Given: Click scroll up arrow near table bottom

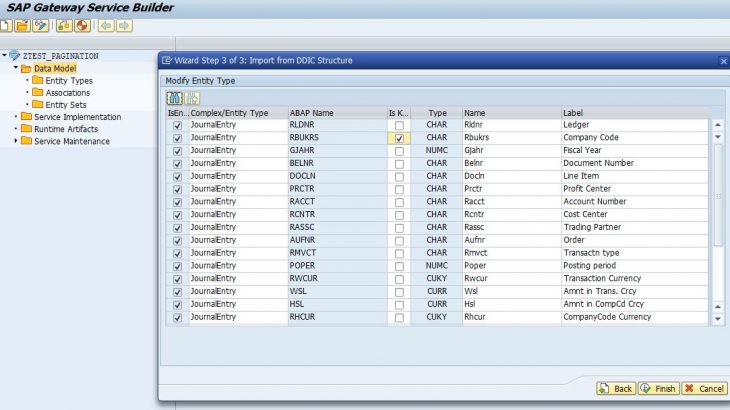Looking at the screenshot, I should [x=717, y=307].
